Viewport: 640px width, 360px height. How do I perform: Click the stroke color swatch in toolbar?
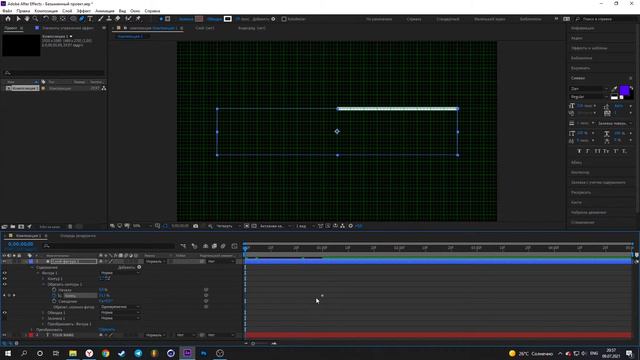228,19
